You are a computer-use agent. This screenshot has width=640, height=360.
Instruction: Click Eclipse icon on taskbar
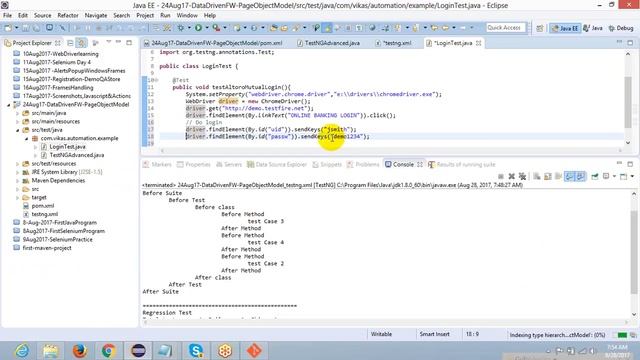138,351
